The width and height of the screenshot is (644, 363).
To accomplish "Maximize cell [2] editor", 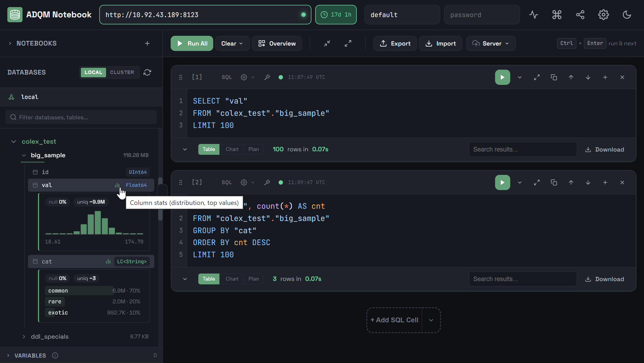I will [x=537, y=182].
